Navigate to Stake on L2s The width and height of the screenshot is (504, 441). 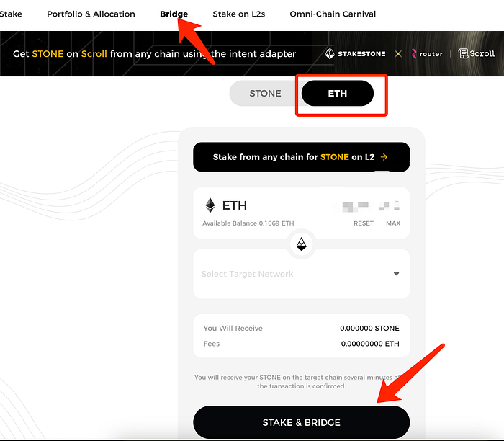coord(239,14)
